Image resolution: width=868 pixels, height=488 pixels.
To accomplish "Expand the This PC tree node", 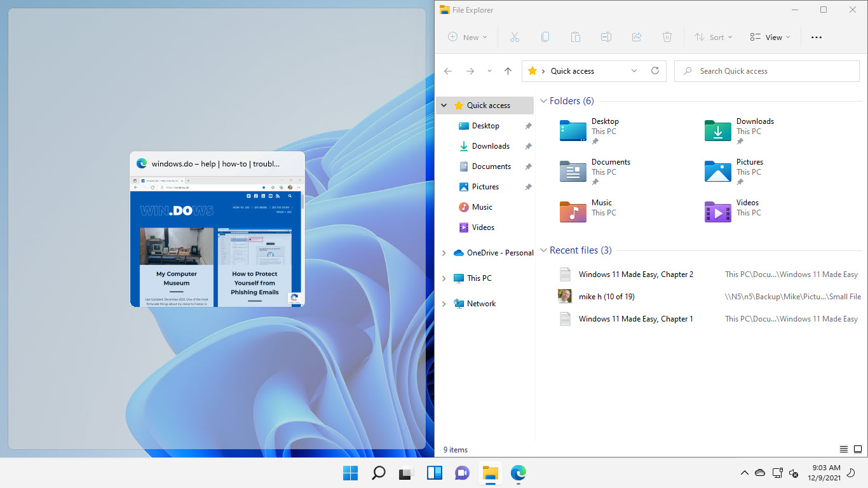I will click(444, 278).
